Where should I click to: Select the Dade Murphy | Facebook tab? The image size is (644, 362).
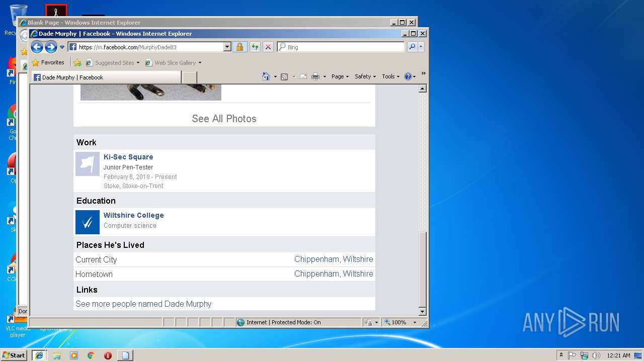click(106, 77)
